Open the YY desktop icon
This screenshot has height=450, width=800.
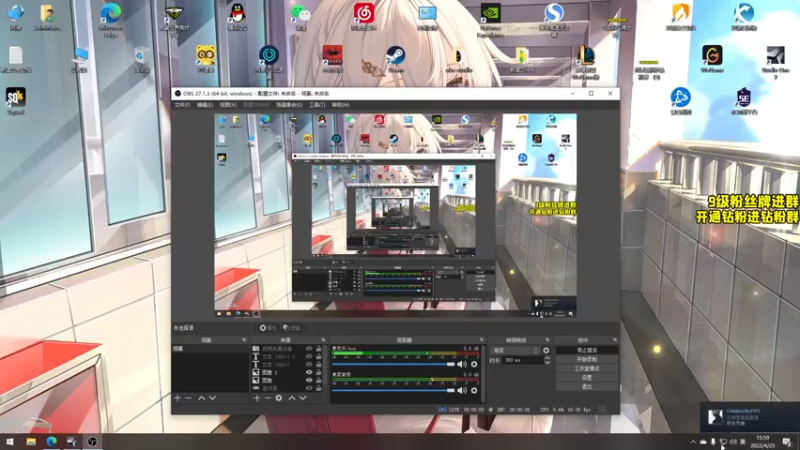pyautogui.click(x=205, y=59)
